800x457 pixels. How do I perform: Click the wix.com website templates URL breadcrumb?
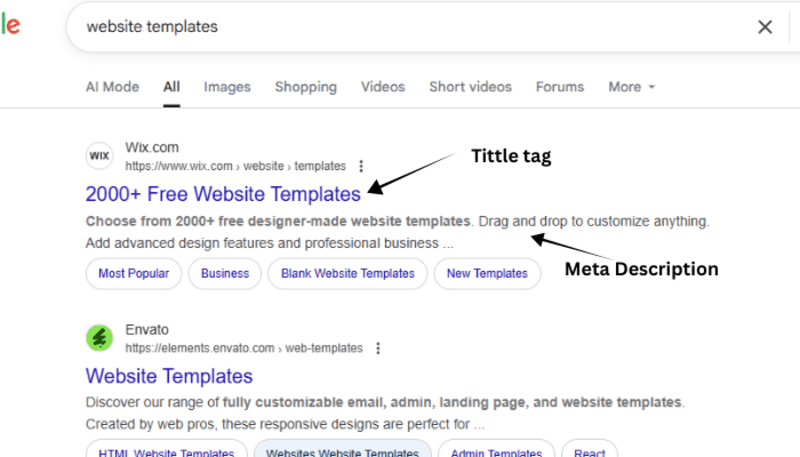point(235,166)
